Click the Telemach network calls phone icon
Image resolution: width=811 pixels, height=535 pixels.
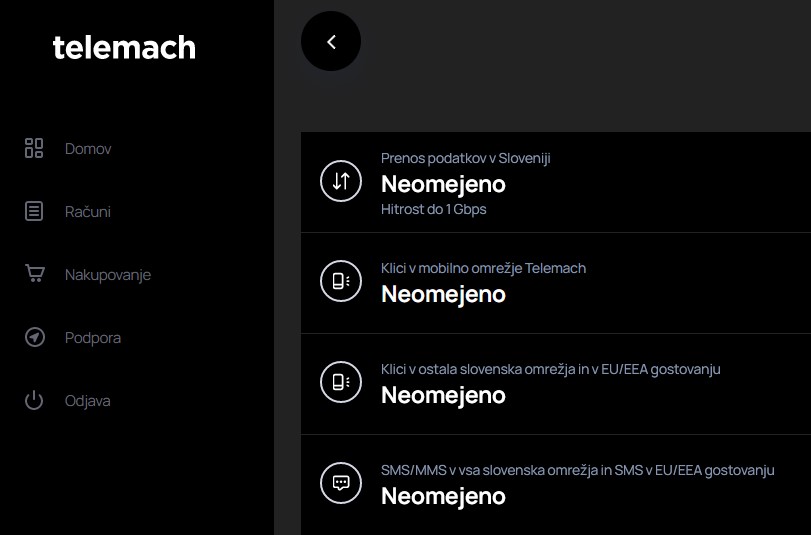pos(341,281)
